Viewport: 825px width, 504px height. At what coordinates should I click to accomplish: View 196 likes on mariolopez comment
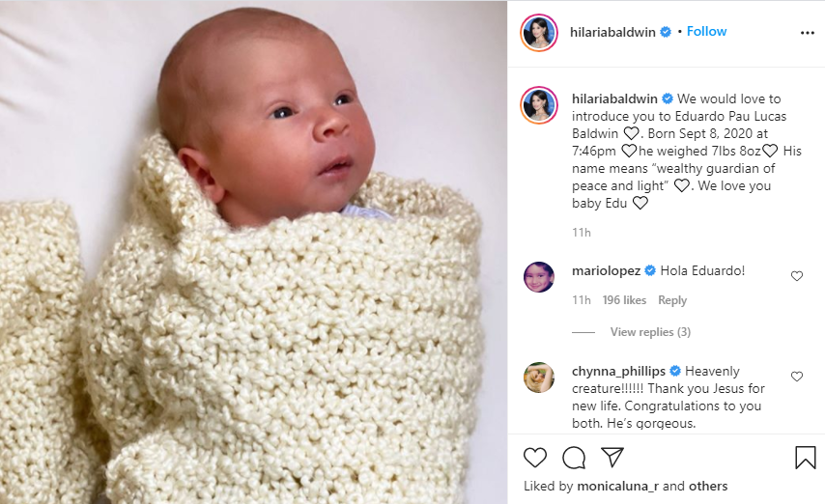tap(624, 300)
